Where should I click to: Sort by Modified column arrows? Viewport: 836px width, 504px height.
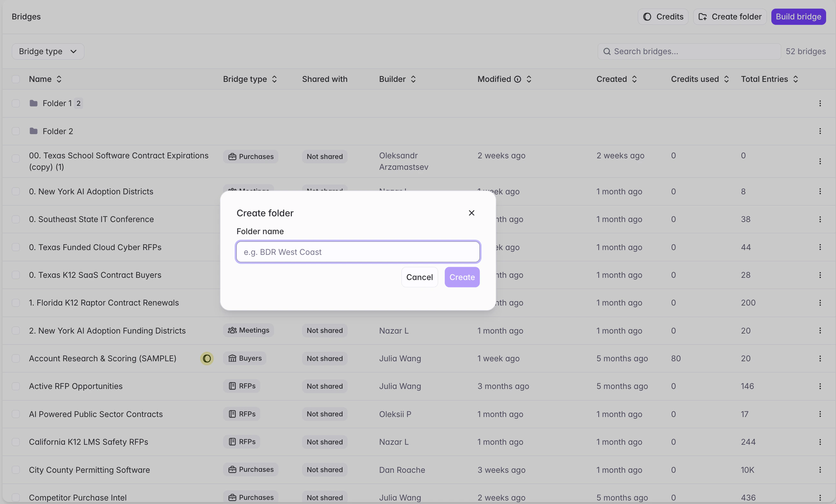(529, 79)
